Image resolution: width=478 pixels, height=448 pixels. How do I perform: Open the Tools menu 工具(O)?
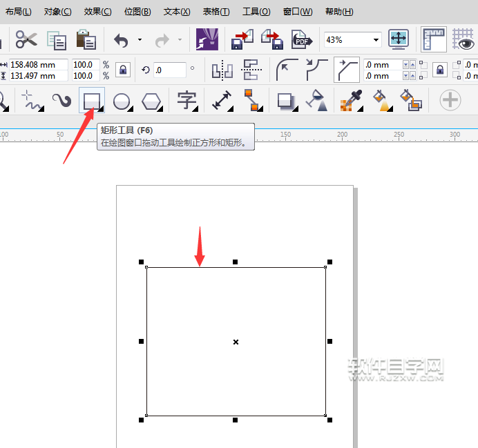point(256,12)
